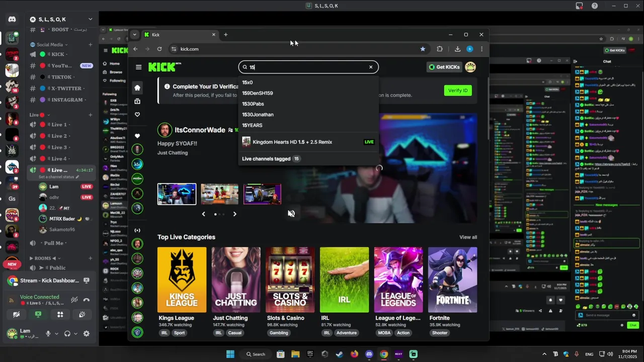The height and width of the screenshot is (362, 644).
Task: Show next featured stream arrow
Action: click(234, 214)
